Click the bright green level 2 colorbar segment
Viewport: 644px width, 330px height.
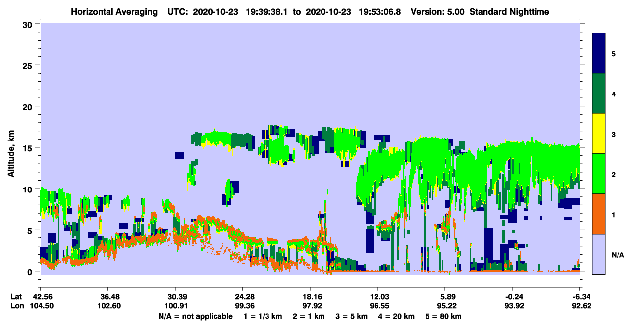coord(599,174)
